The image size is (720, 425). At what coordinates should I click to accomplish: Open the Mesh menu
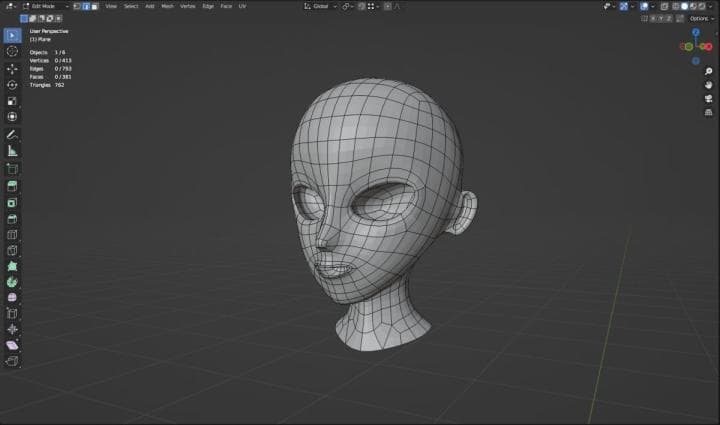pos(167,6)
